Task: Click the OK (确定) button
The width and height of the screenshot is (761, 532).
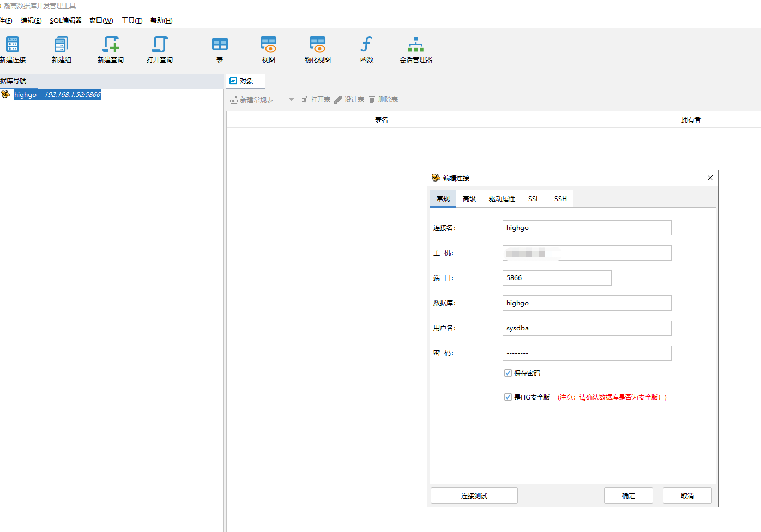Action: pyautogui.click(x=629, y=495)
